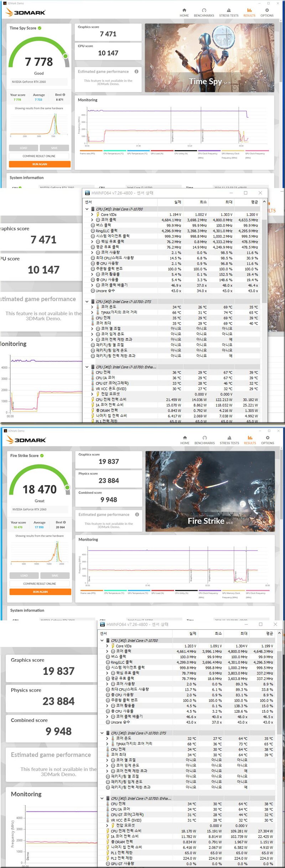
Task: Expand TjMAX까지의 코어 거리 row showing 68 °C
Action: tap(107, 744)
